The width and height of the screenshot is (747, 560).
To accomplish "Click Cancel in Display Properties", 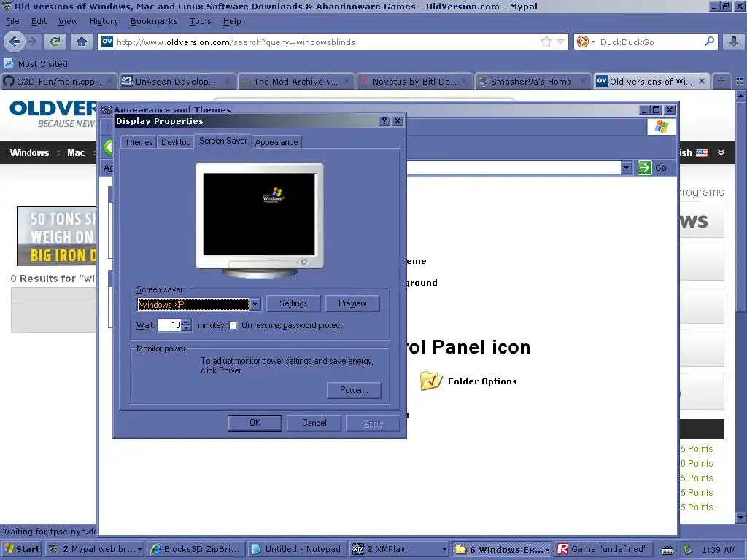I will point(314,423).
